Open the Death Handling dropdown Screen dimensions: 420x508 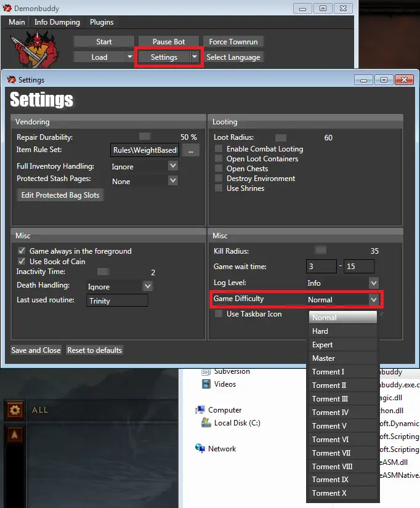coord(147,286)
